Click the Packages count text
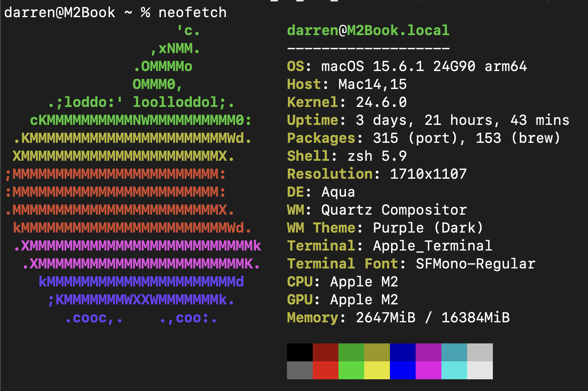This screenshot has height=391, width=588. tap(458, 138)
